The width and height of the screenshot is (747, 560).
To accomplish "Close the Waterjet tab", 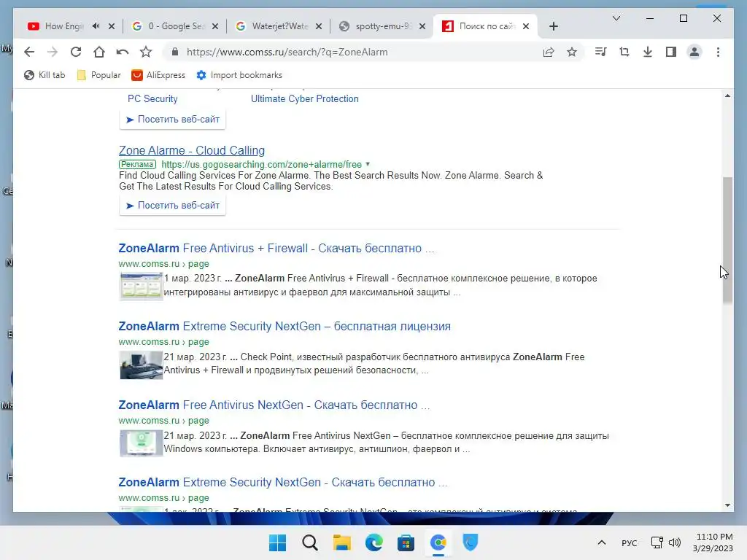I will pos(319,26).
